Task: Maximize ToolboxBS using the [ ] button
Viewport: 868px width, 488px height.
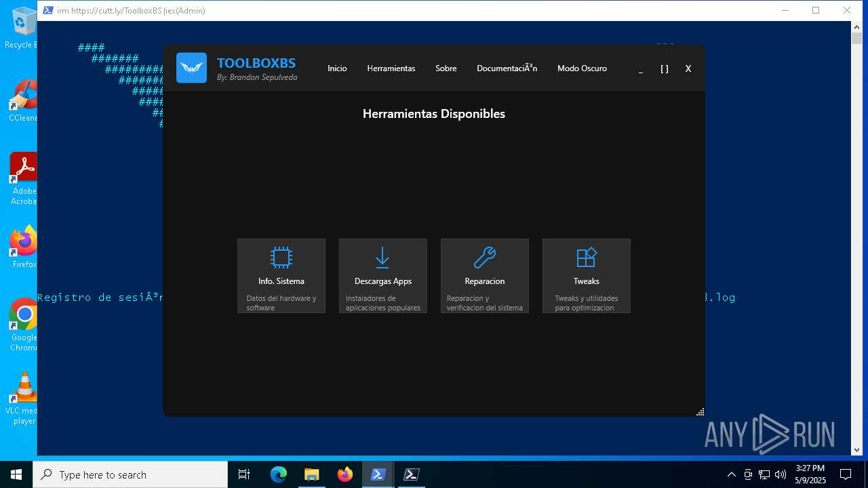Action: tap(665, 68)
